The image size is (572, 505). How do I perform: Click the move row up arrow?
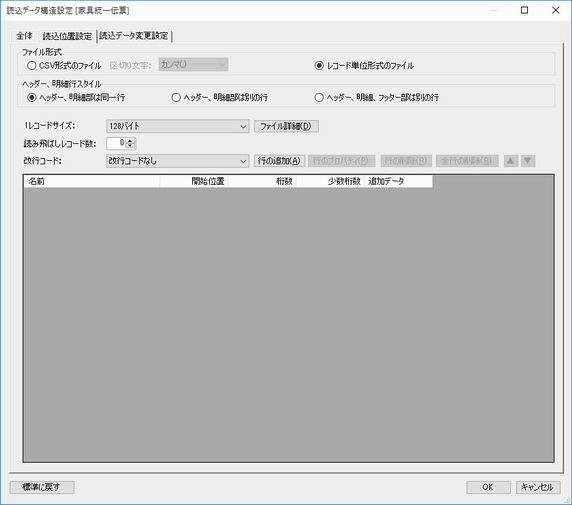coord(511,161)
